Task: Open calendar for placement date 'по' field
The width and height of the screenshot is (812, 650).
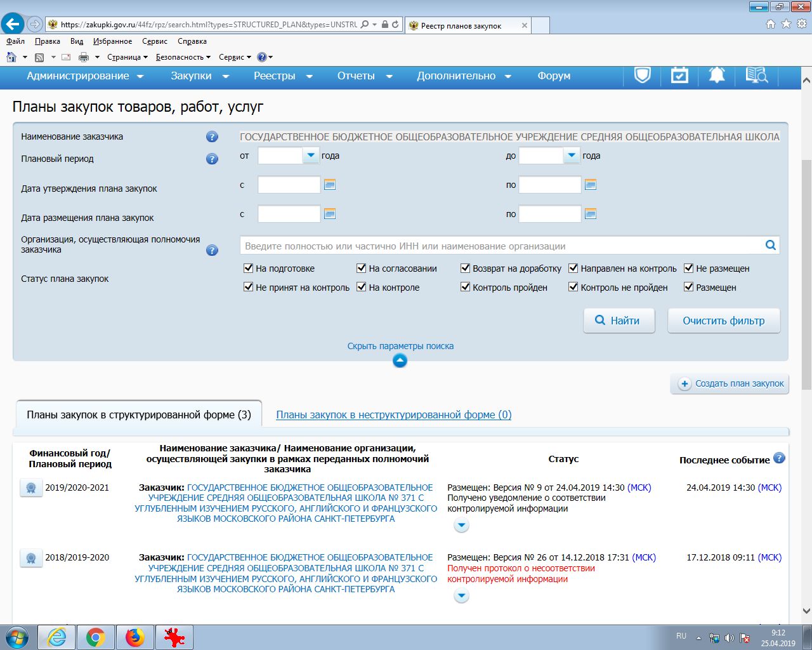Action: coord(590,214)
